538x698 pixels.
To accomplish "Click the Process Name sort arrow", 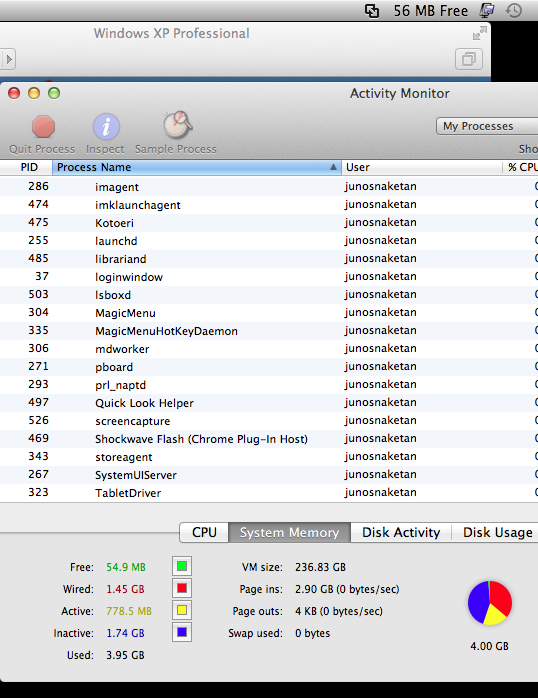I will 333,167.
